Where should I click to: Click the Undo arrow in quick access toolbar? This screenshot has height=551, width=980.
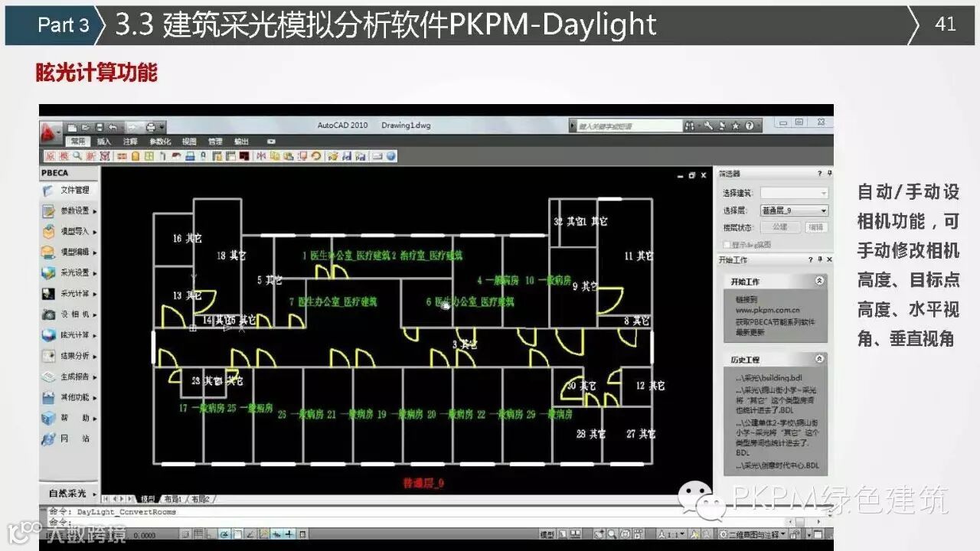(113, 126)
